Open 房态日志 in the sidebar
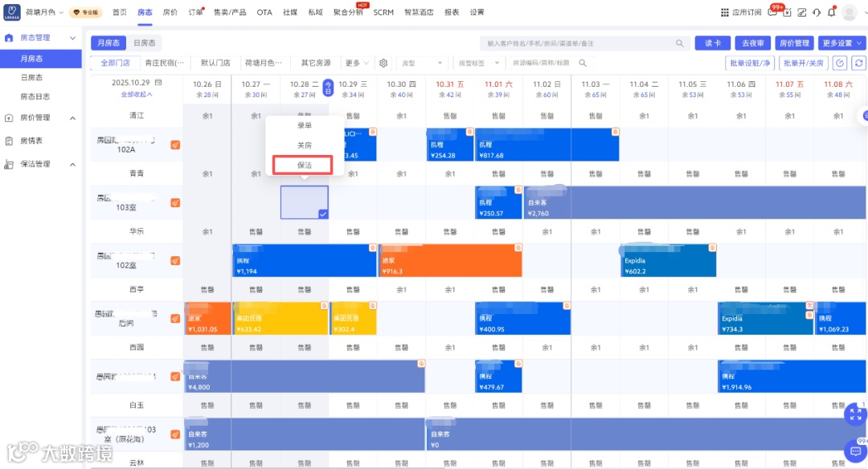Screen dimensions: 868x469 35,96
